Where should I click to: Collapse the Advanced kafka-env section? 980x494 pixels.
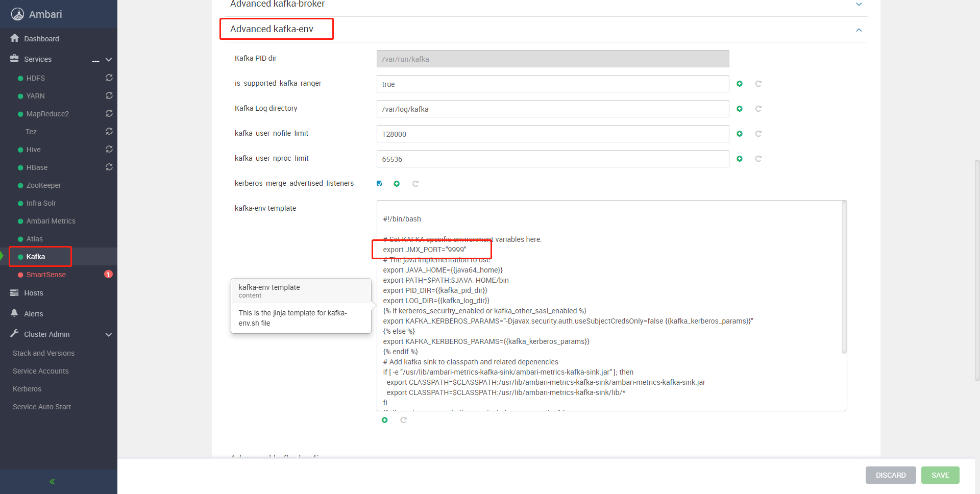[x=859, y=30]
